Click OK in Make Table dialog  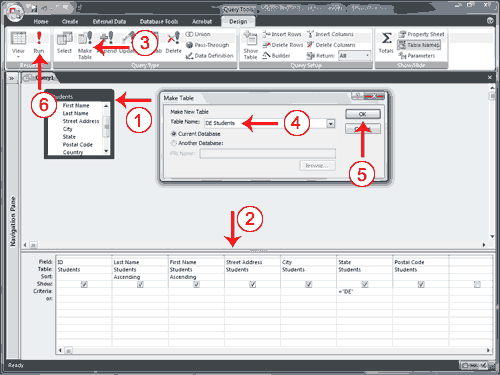(363, 114)
